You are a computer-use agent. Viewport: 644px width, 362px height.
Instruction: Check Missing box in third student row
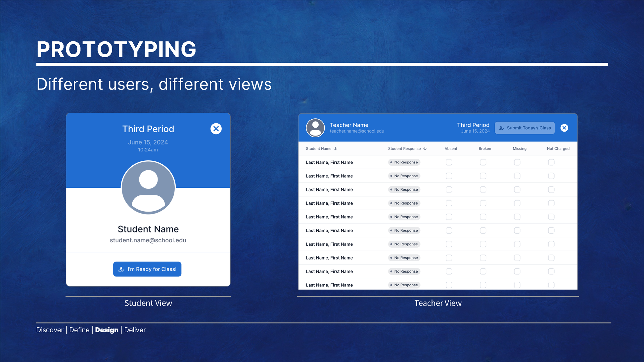click(517, 190)
